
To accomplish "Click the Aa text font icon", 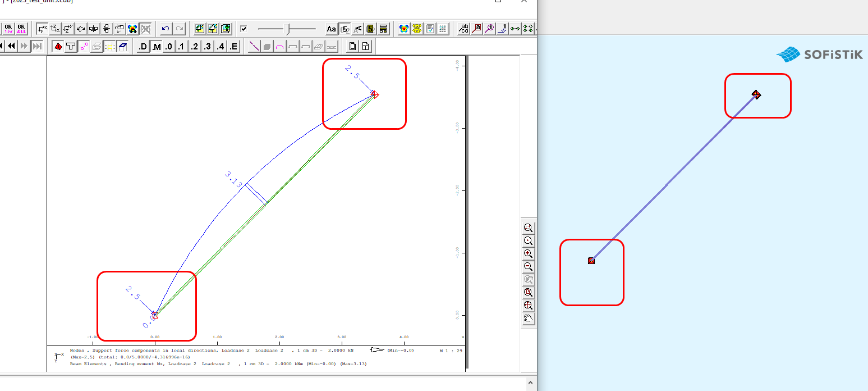I will [x=332, y=29].
